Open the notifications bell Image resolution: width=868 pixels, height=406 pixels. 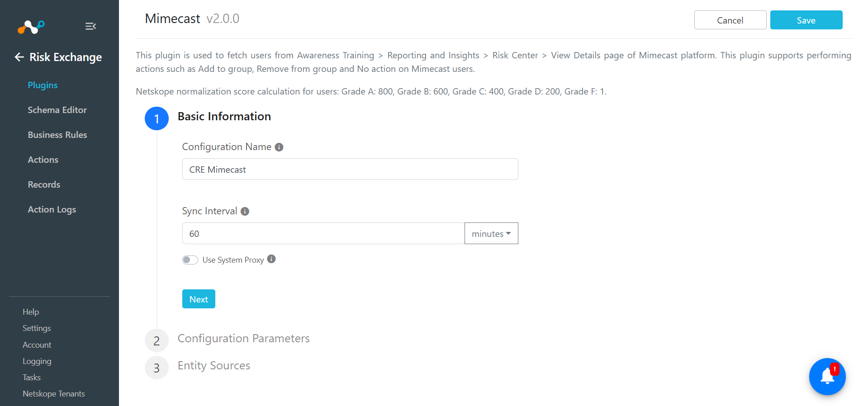coord(827,376)
